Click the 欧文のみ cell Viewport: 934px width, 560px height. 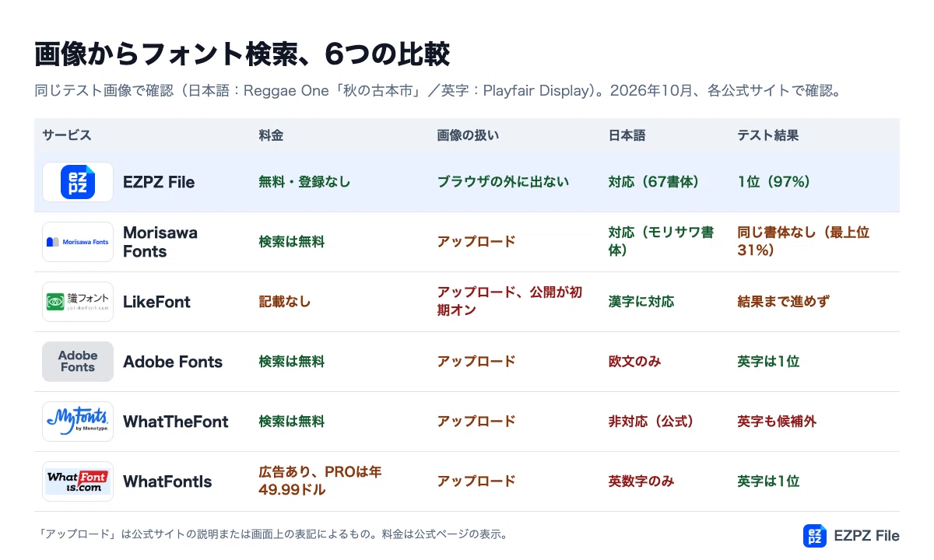634,362
